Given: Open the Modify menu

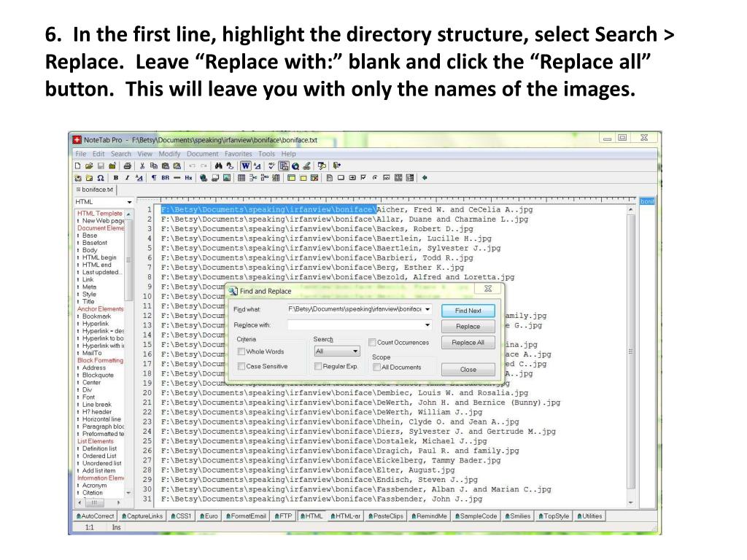Looking at the screenshot, I should (169, 154).
